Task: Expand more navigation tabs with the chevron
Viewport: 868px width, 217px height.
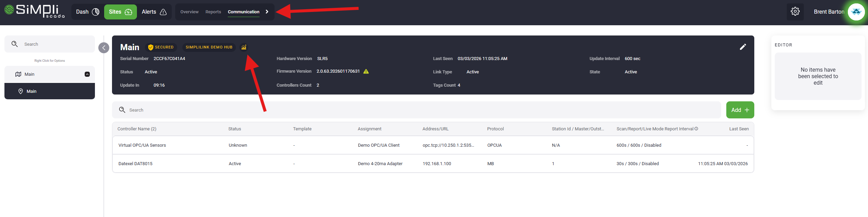Action: coord(267,12)
